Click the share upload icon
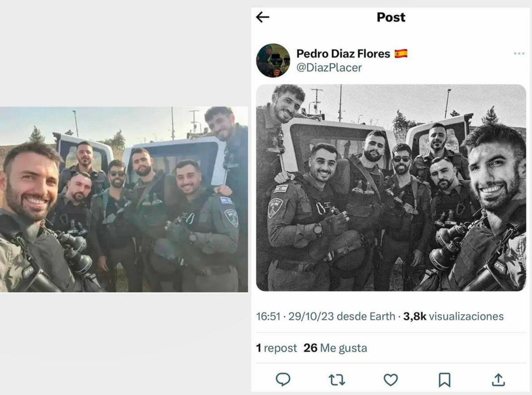 (x=498, y=379)
